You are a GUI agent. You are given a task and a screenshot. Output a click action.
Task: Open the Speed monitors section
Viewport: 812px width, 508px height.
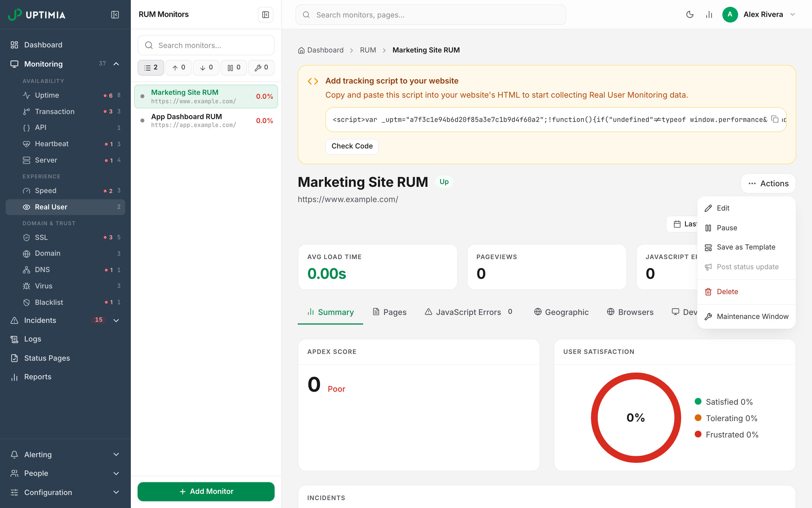[65, 191]
